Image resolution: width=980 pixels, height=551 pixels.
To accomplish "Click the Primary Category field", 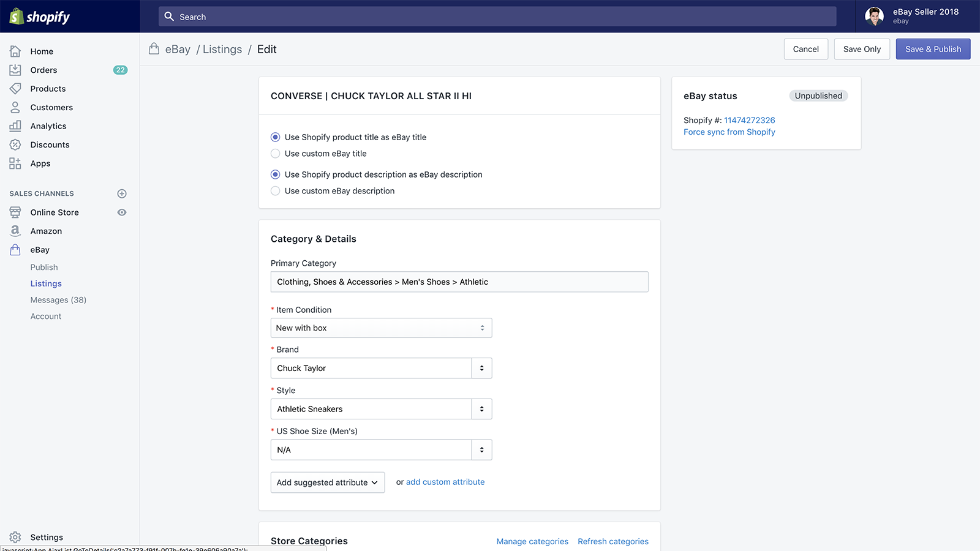I will pyautogui.click(x=459, y=282).
